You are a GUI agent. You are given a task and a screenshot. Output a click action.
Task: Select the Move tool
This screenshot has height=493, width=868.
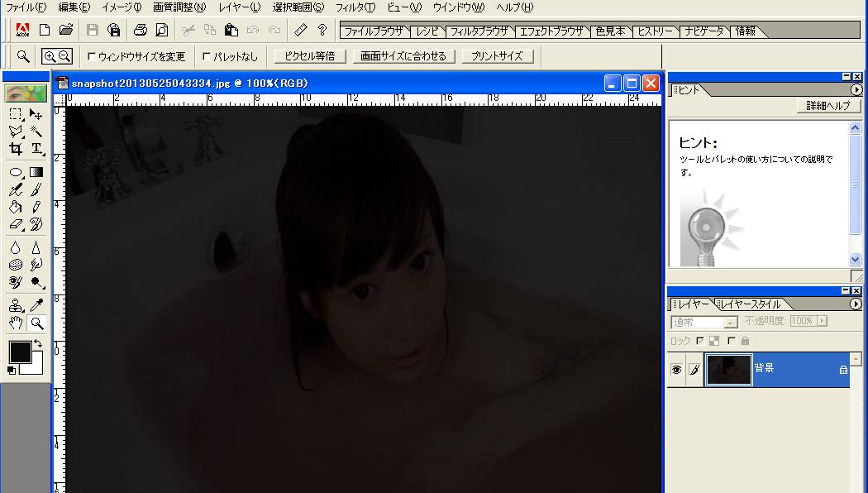click(x=36, y=115)
